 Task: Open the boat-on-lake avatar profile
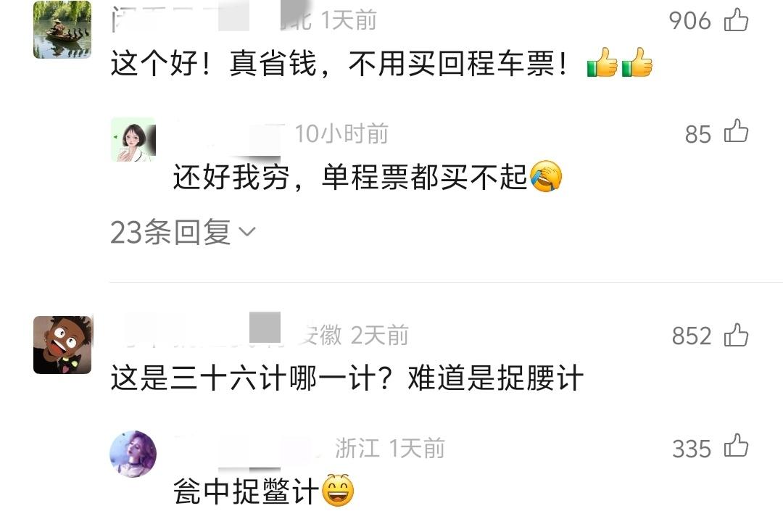point(62,30)
